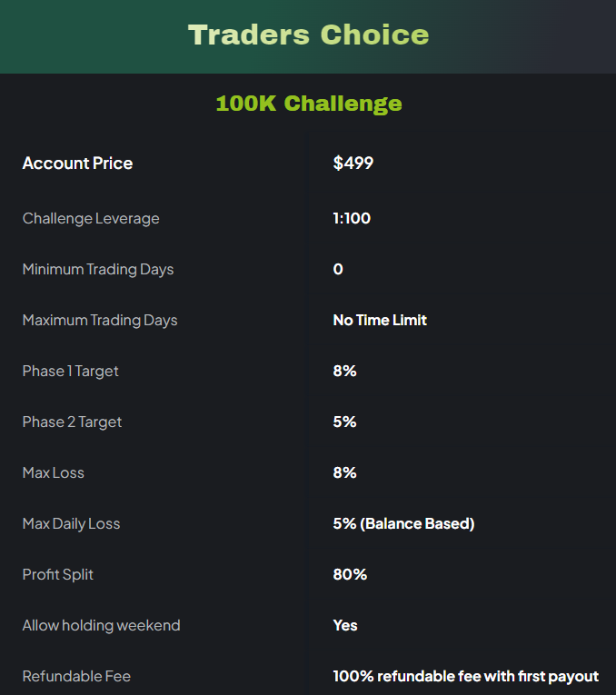Click the Max Daily Loss label
Image resolution: width=616 pixels, height=695 pixels.
pos(71,524)
